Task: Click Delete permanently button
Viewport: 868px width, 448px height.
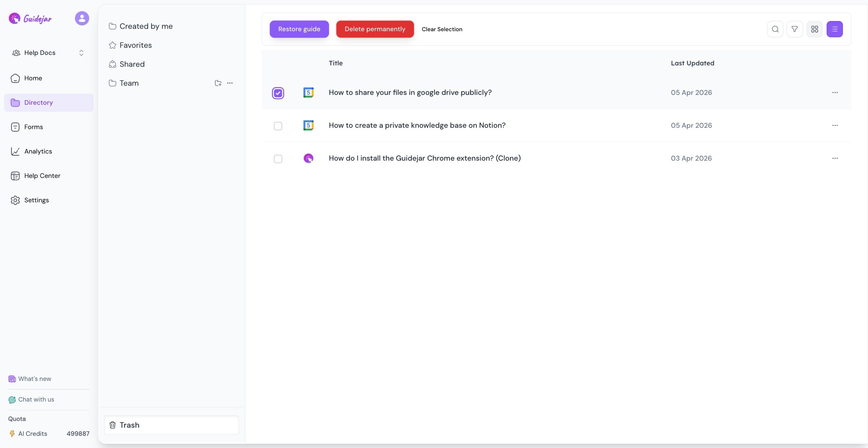Action: tap(375, 29)
